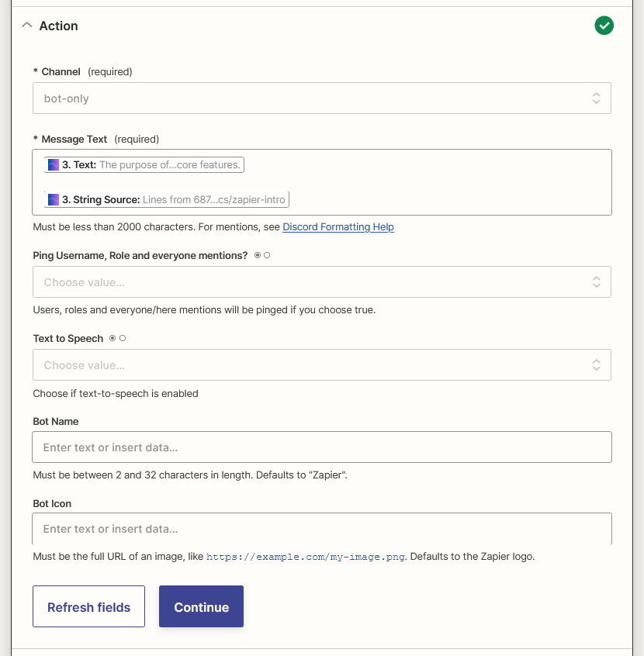Open the Discord Formatting Help link
The width and height of the screenshot is (644, 656).
[x=338, y=227]
